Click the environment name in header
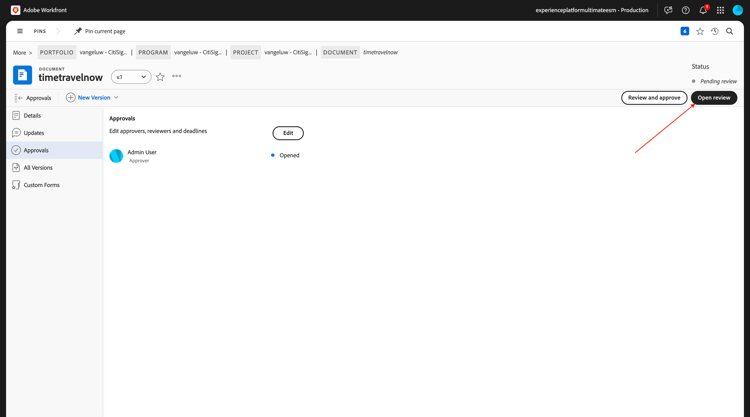750x417 pixels. click(x=592, y=10)
